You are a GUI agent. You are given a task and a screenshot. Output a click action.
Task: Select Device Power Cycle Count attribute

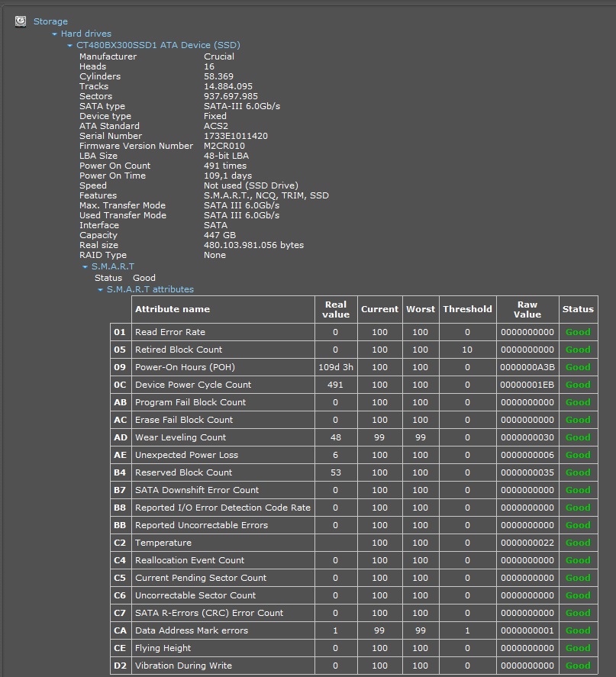click(193, 385)
